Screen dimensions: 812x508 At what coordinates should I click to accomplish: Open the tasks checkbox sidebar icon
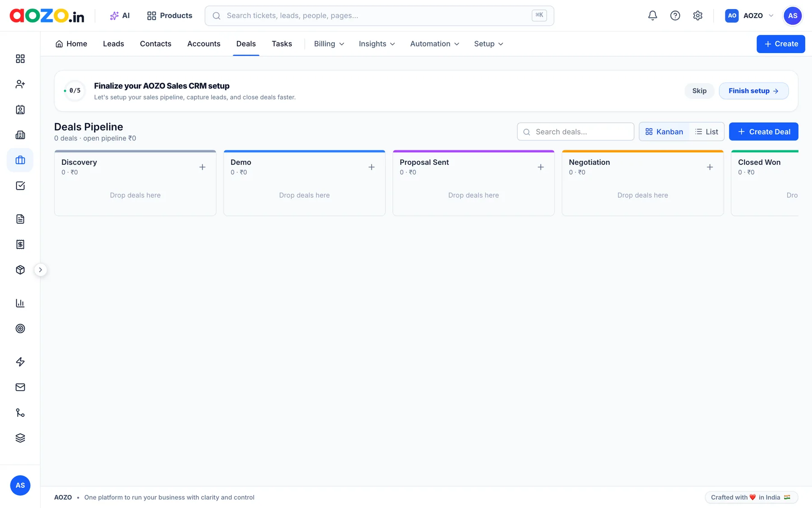[20, 186]
